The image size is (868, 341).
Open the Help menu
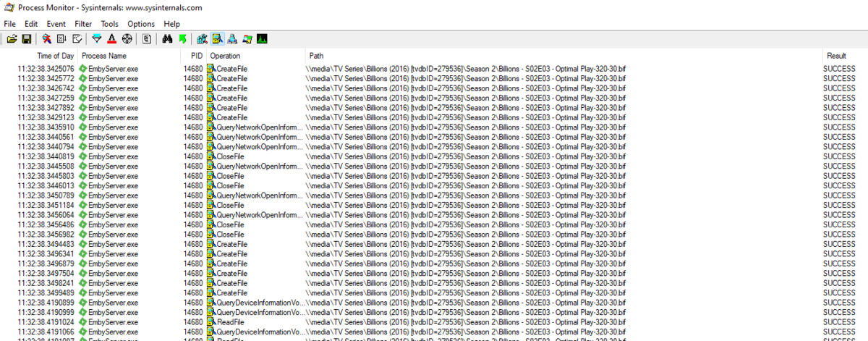[x=172, y=24]
